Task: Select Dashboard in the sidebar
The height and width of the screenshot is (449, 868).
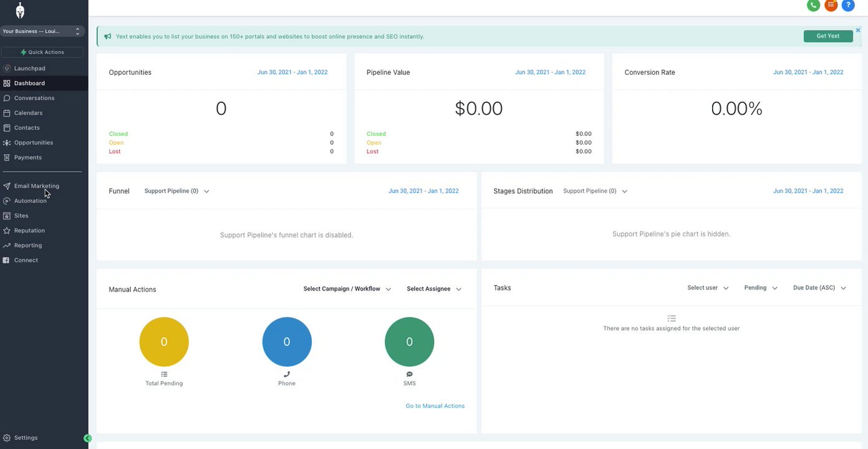Action: click(x=29, y=83)
